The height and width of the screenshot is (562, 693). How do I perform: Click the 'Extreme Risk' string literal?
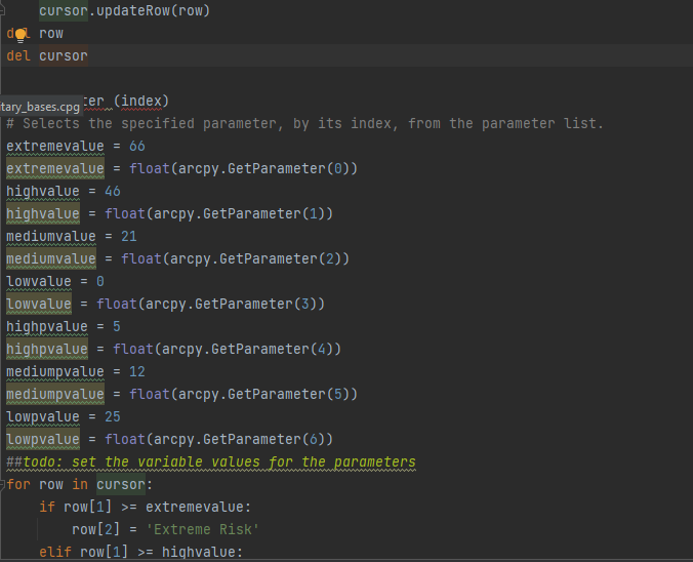pyautogui.click(x=202, y=529)
